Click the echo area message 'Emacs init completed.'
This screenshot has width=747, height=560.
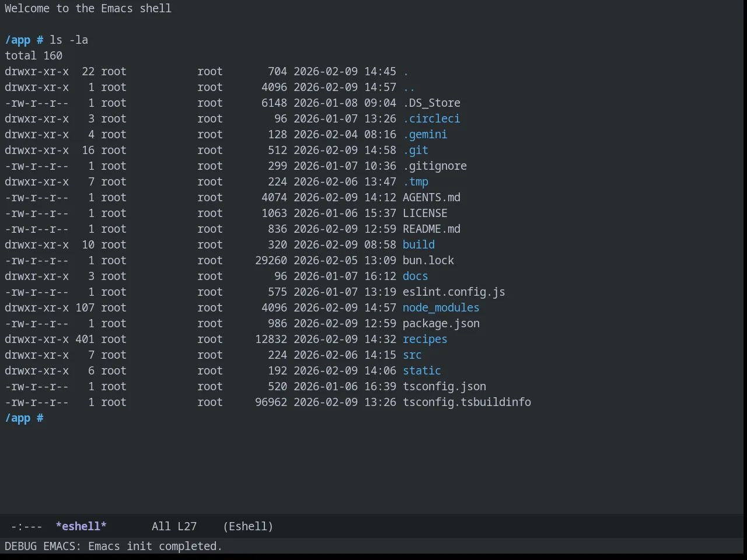coord(155,546)
